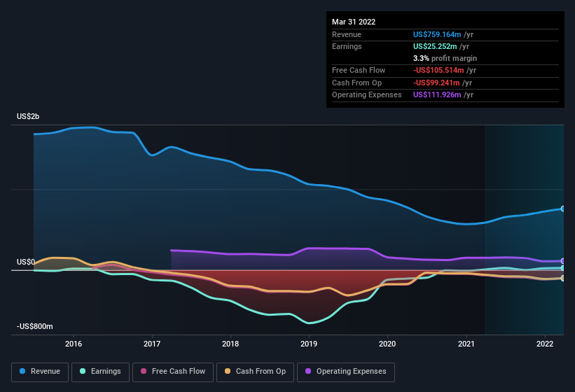
Task: Toggle the Earnings series in legend
Action: click(100, 372)
